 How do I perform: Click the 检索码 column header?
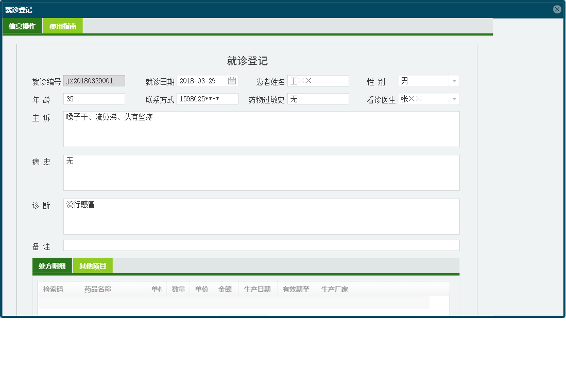coord(55,289)
